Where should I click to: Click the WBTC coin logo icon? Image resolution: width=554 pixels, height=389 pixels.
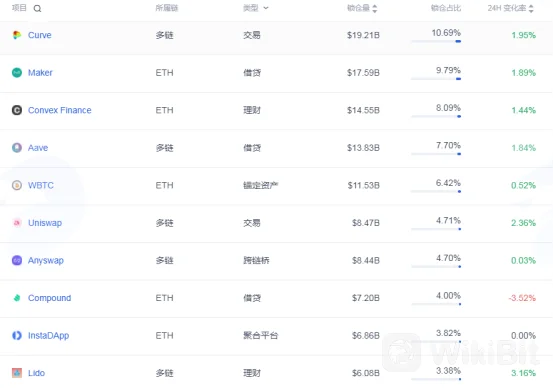coord(17,185)
